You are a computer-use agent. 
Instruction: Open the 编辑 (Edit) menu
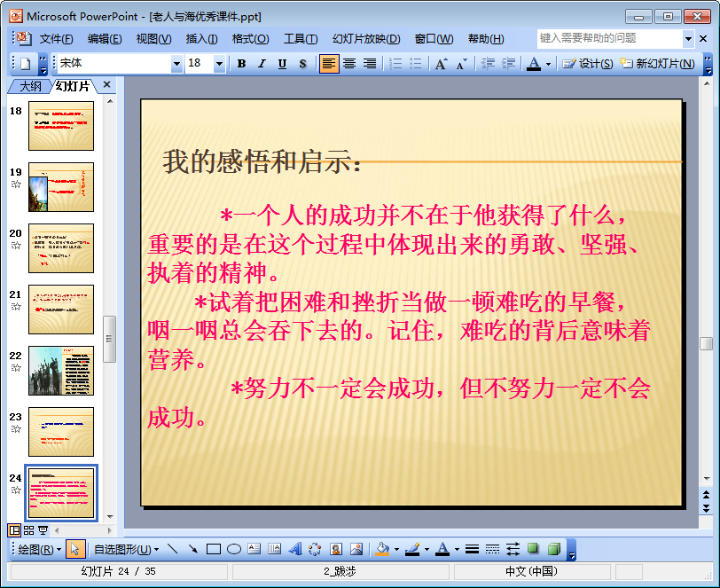click(105, 39)
